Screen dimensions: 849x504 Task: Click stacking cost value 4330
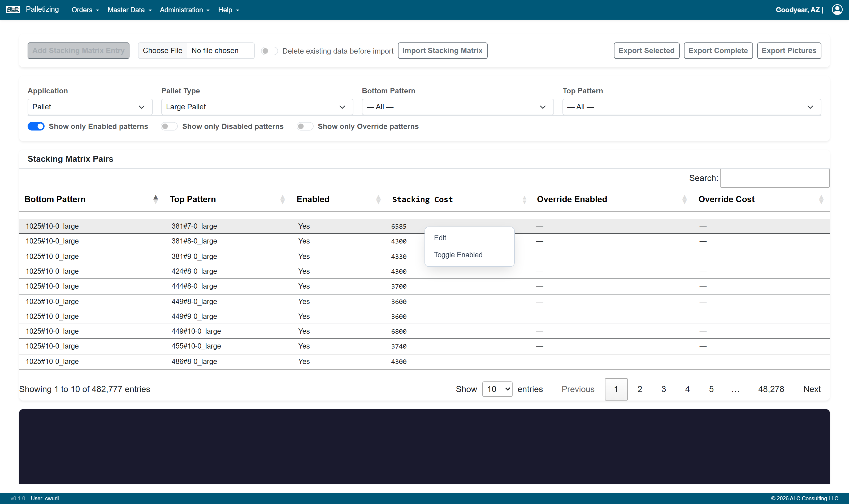point(399,257)
